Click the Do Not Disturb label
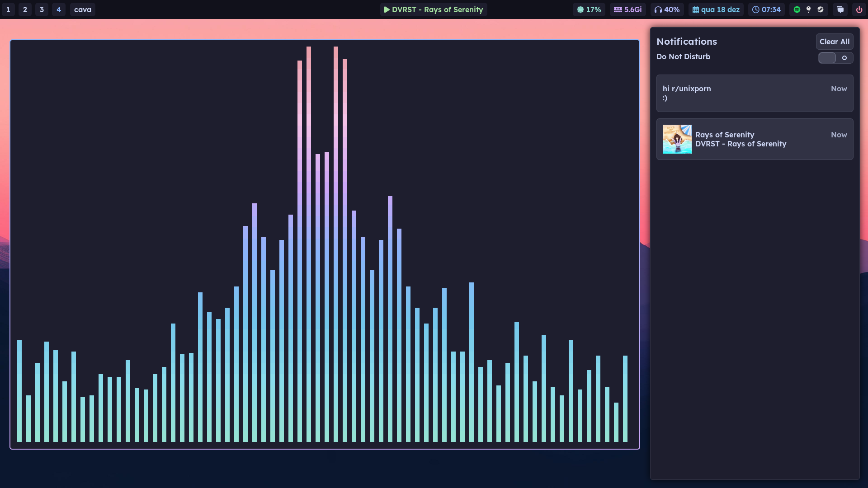The width and height of the screenshot is (868, 488). click(683, 56)
